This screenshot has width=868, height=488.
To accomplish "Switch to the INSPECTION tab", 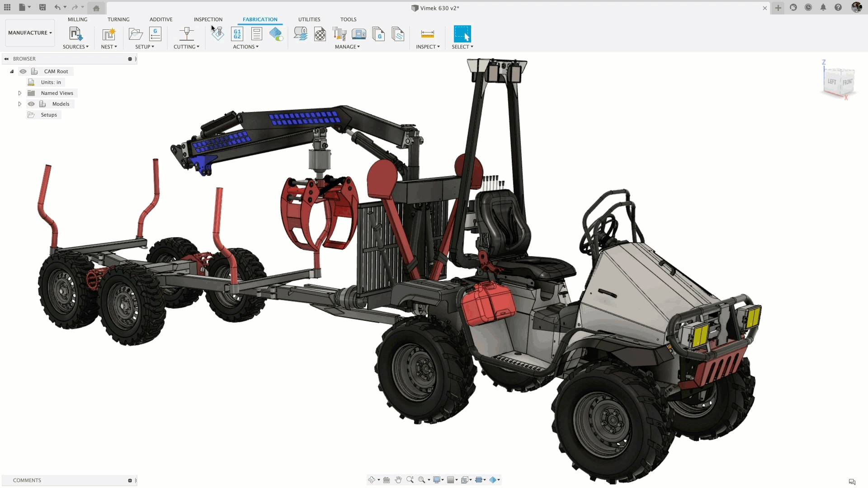I will point(208,19).
